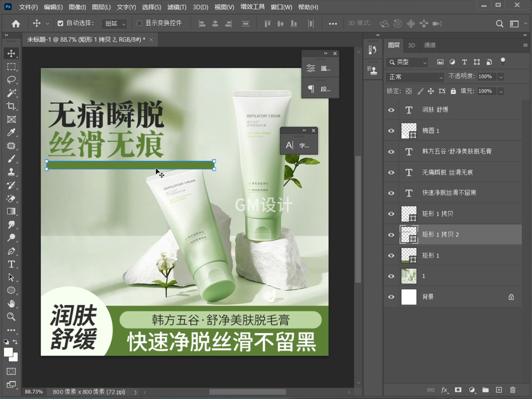Switch to the 通道 tab
532x399 pixels.
click(x=429, y=45)
